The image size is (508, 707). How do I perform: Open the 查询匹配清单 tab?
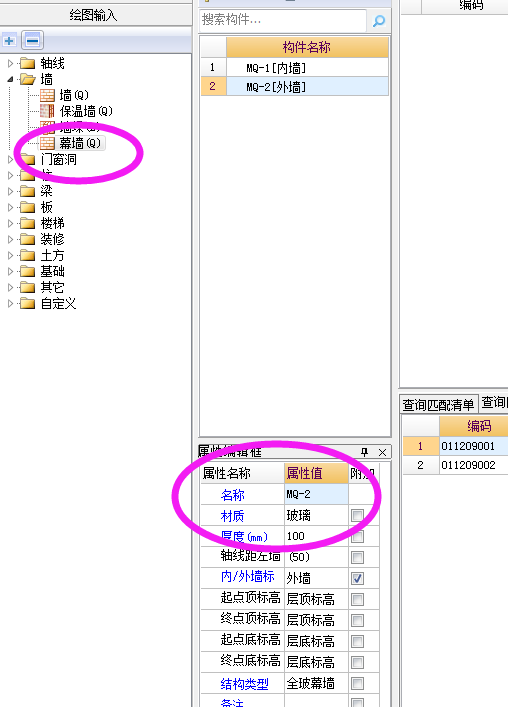pyautogui.click(x=438, y=404)
